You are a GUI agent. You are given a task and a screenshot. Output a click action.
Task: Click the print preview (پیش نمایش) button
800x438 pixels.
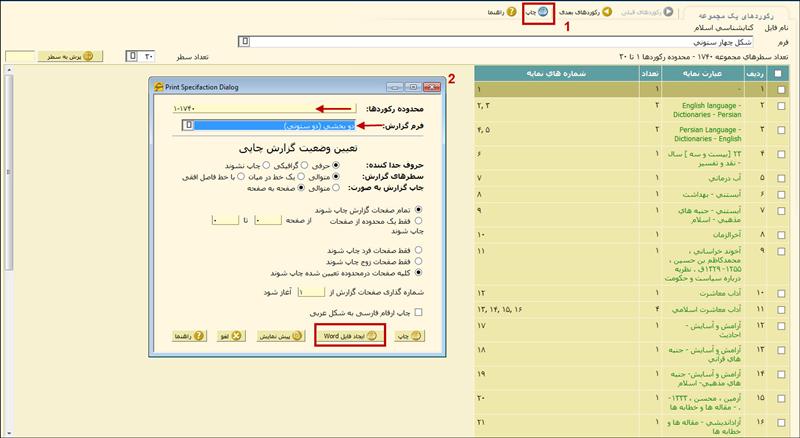pos(282,336)
